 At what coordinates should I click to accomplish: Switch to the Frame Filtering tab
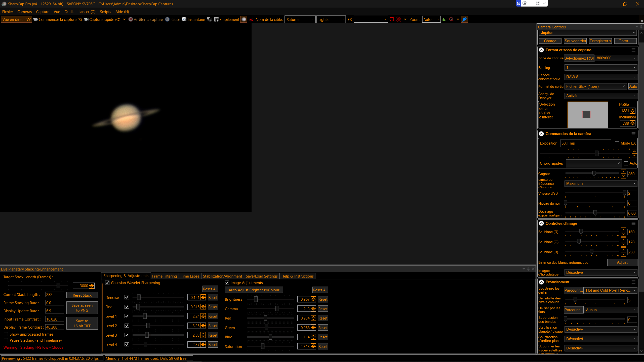point(164,276)
